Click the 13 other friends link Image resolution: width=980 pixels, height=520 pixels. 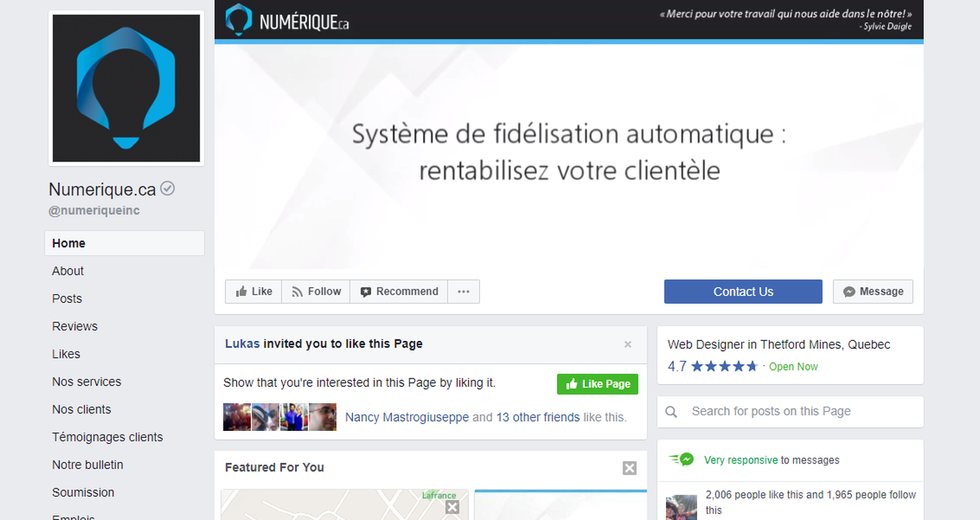pyautogui.click(x=538, y=417)
